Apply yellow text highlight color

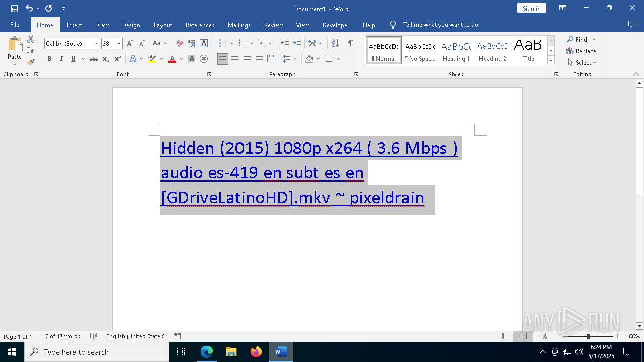point(152,59)
